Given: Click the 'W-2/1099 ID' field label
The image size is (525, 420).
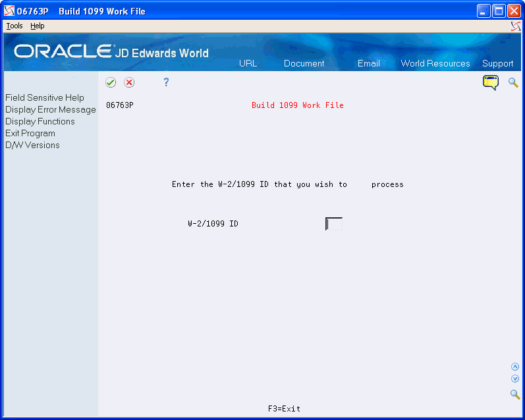Looking at the screenshot, I should (x=213, y=224).
